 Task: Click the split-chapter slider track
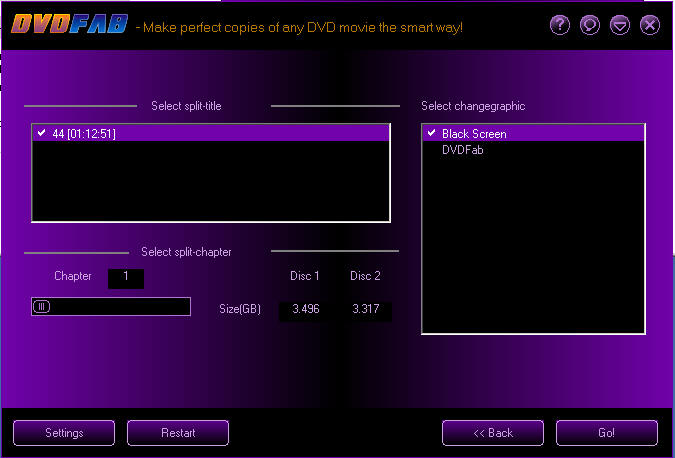click(111, 306)
